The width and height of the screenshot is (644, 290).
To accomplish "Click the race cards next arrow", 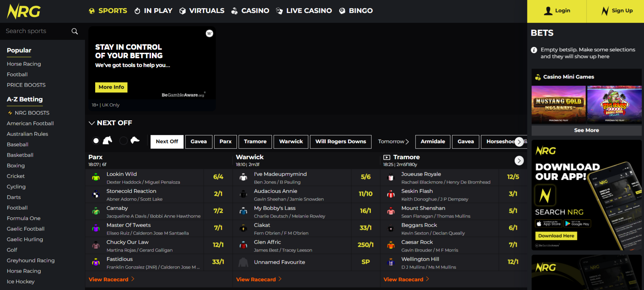I will pos(519,160).
